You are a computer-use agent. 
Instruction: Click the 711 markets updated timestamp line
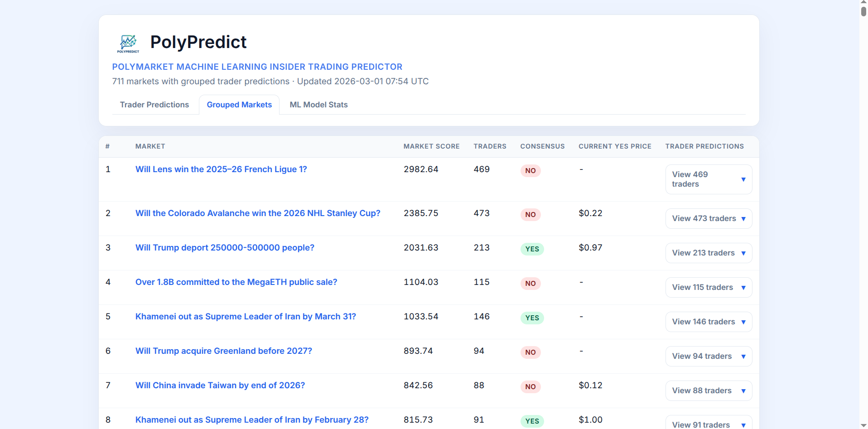click(270, 81)
